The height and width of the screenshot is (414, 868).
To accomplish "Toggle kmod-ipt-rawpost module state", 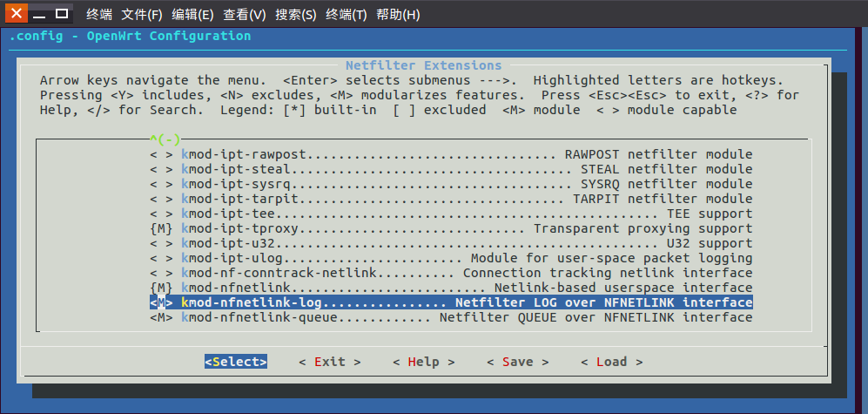I will click(x=161, y=154).
